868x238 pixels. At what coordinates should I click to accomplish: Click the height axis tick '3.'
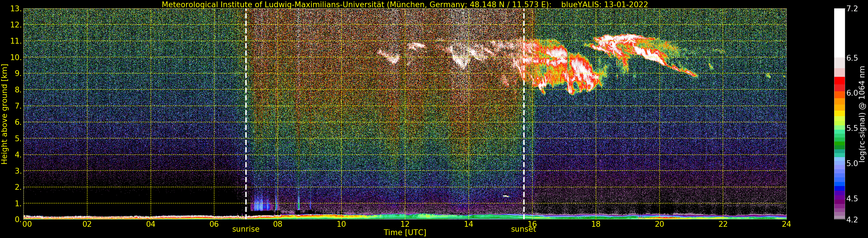[x=18, y=171]
